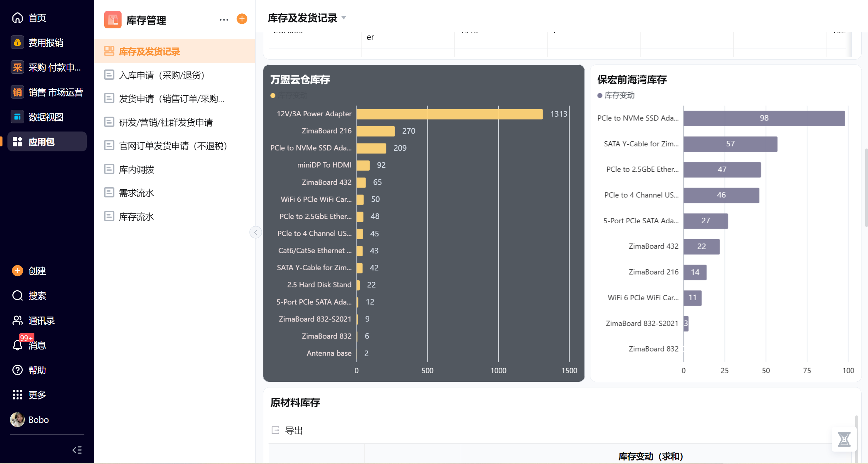Open 帮助 question mark icon
Image resolution: width=868 pixels, height=464 pixels.
(x=17, y=370)
